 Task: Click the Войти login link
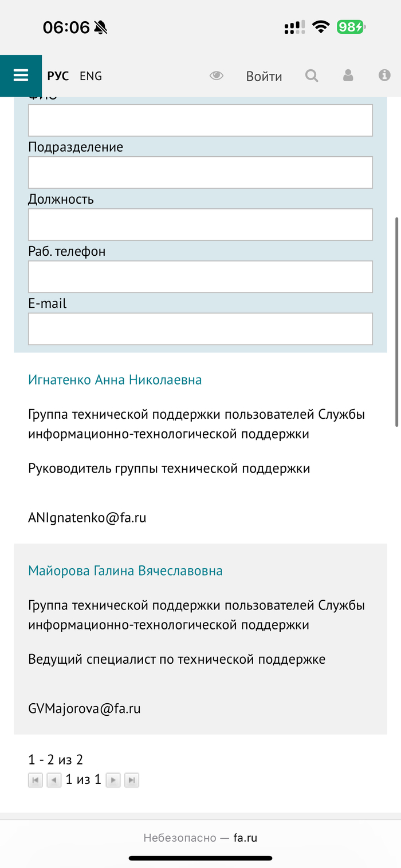264,76
